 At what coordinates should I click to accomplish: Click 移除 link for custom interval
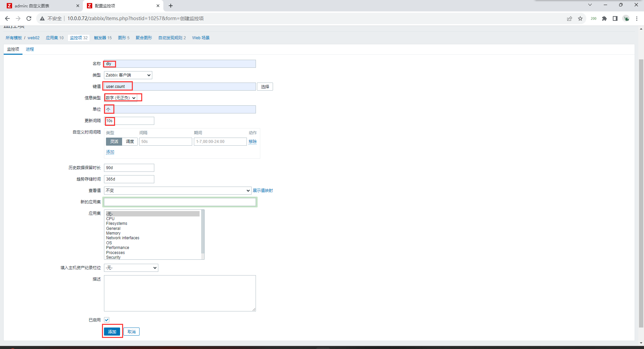pos(253,142)
